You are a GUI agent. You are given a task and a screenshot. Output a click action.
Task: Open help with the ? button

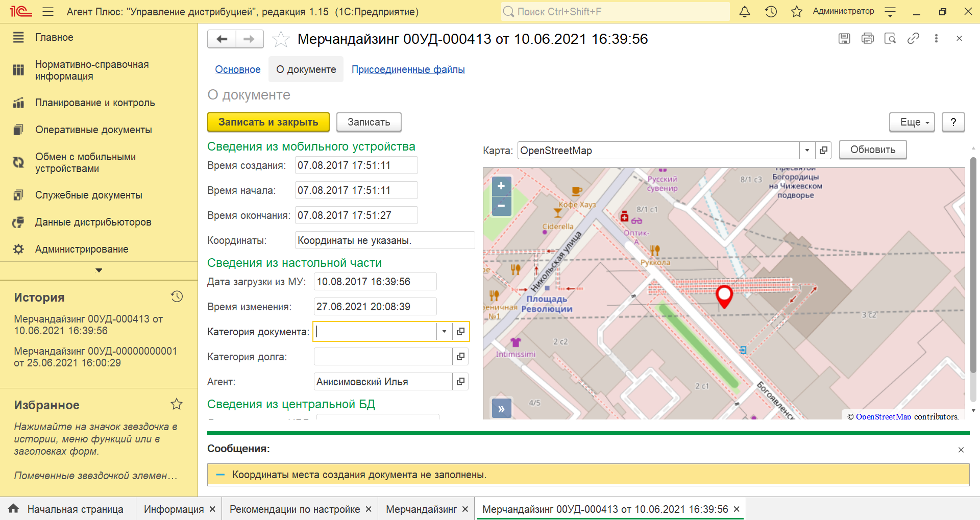click(953, 122)
